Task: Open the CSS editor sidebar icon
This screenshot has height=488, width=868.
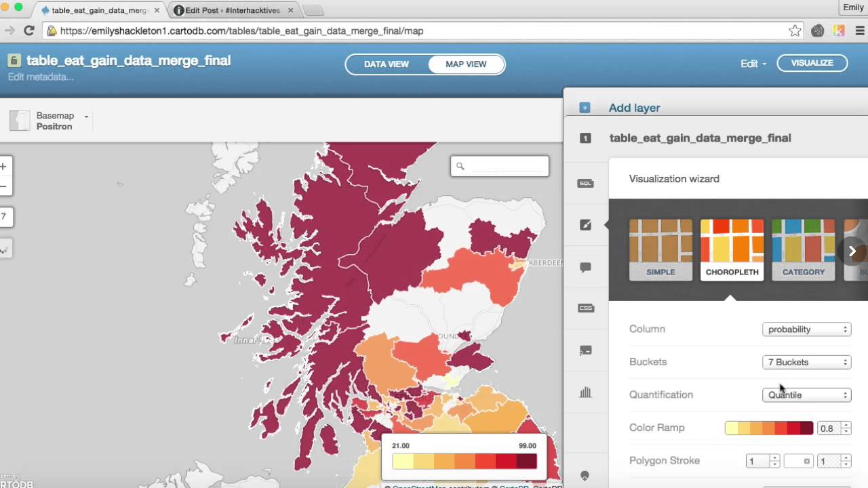Action: [x=585, y=308]
